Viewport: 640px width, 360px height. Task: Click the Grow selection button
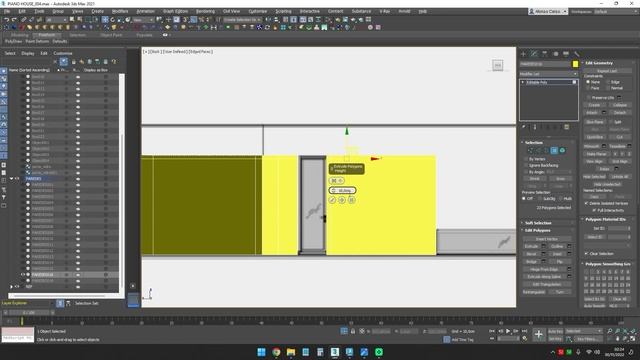pyautogui.click(x=560, y=179)
